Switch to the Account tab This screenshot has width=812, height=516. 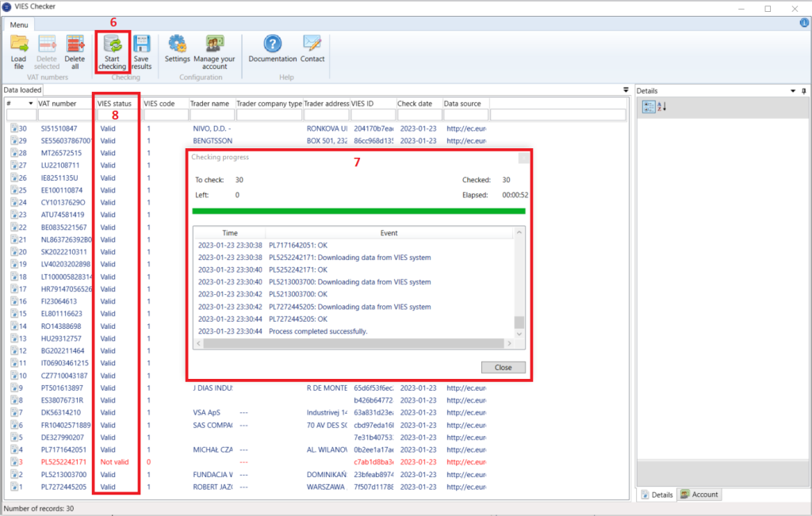(699, 495)
